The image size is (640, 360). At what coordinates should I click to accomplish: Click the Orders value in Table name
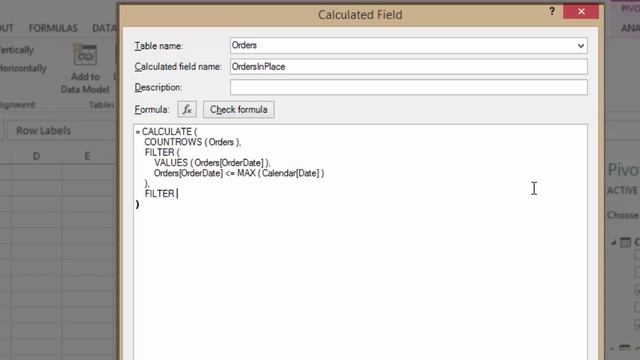244,45
